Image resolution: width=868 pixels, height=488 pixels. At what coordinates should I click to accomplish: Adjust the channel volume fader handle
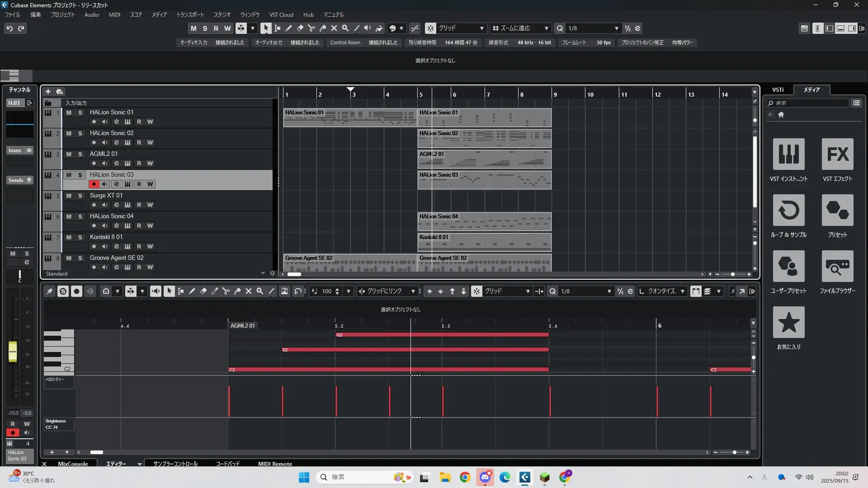pyautogui.click(x=13, y=352)
